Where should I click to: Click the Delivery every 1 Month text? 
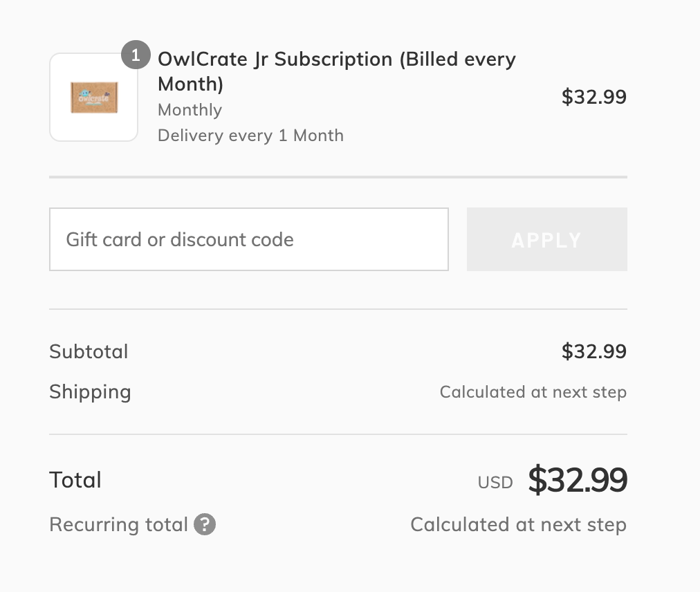[x=250, y=135]
